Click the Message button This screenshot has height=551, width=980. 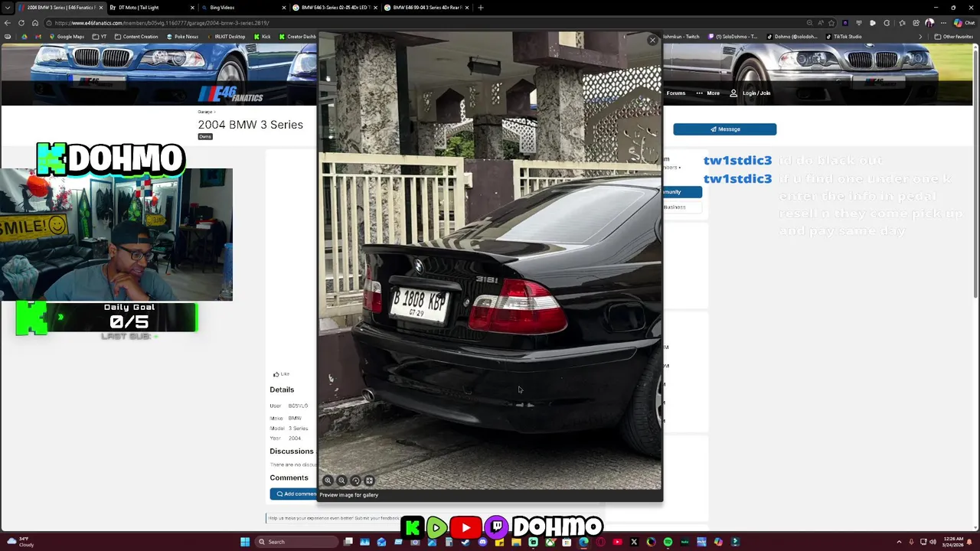pyautogui.click(x=724, y=129)
